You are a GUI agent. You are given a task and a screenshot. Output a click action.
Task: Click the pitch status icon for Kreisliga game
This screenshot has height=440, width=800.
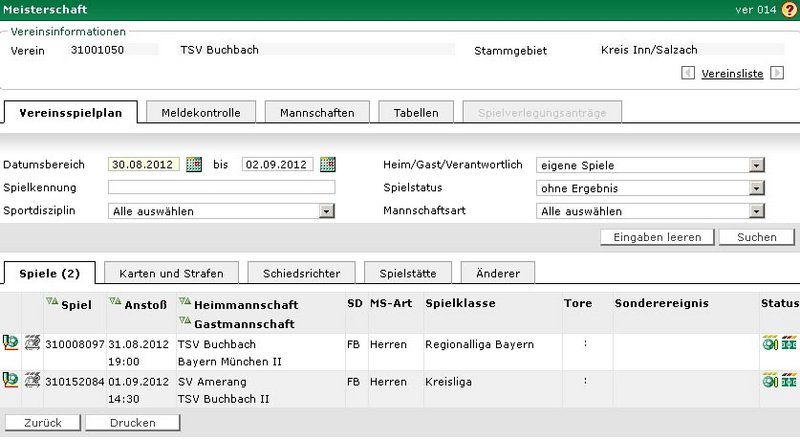pyautogui.click(x=790, y=380)
